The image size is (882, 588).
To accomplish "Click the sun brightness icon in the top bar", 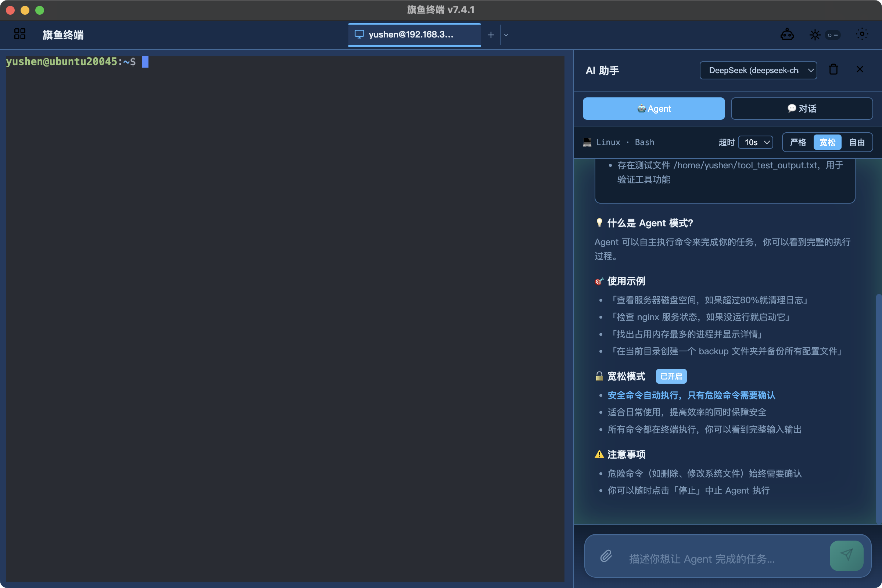I will pos(814,35).
